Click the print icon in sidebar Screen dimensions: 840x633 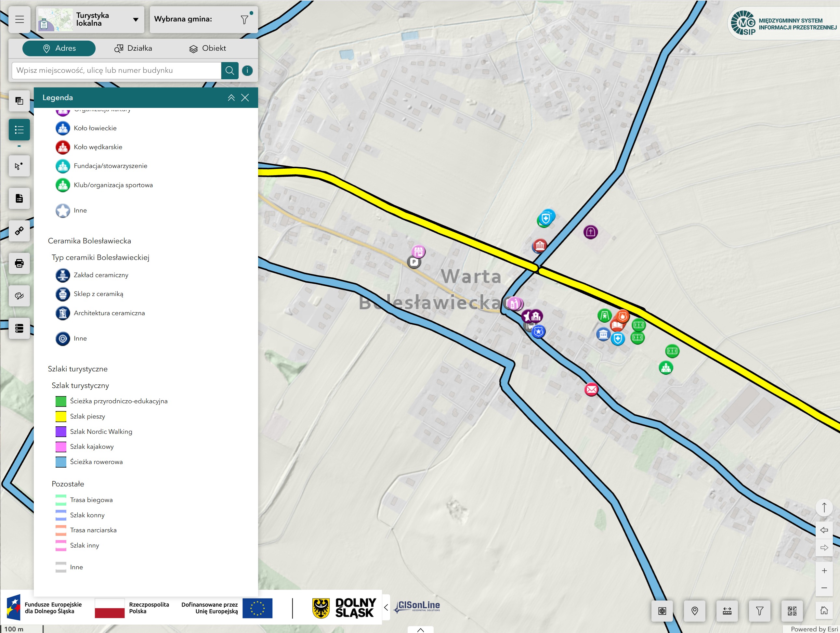20,263
